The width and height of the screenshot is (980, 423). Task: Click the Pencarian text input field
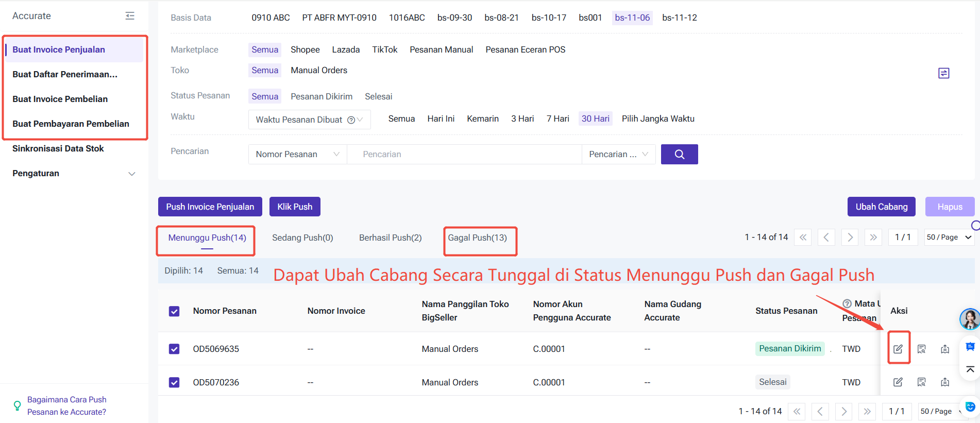pyautogui.click(x=464, y=154)
